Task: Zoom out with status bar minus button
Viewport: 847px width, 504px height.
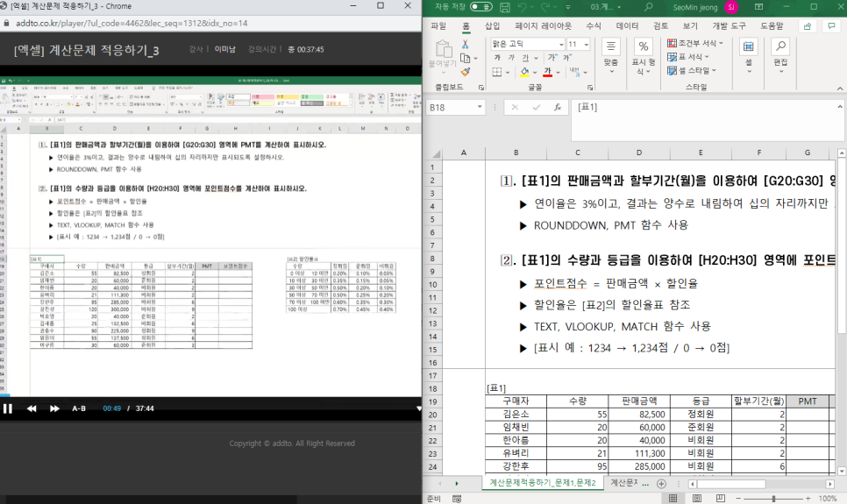Action: pos(738,498)
